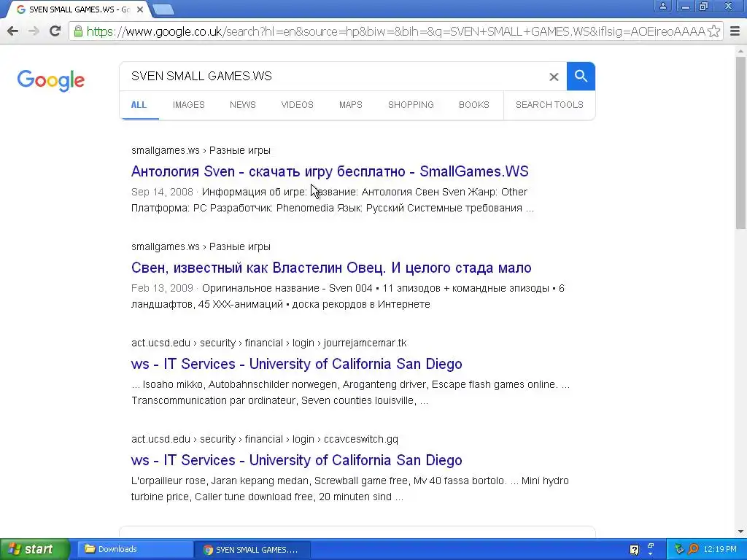The height and width of the screenshot is (560, 747).
Task: Select the Chrome SVEN SMALL GAMES taskbar button
Action: pyautogui.click(x=252, y=550)
